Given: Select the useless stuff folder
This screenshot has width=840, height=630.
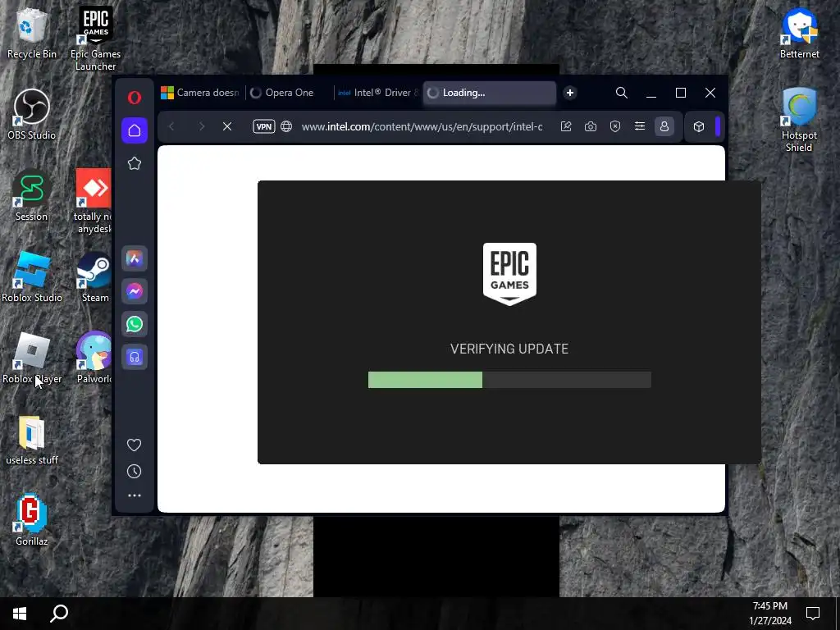Looking at the screenshot, I should [32, 440].
